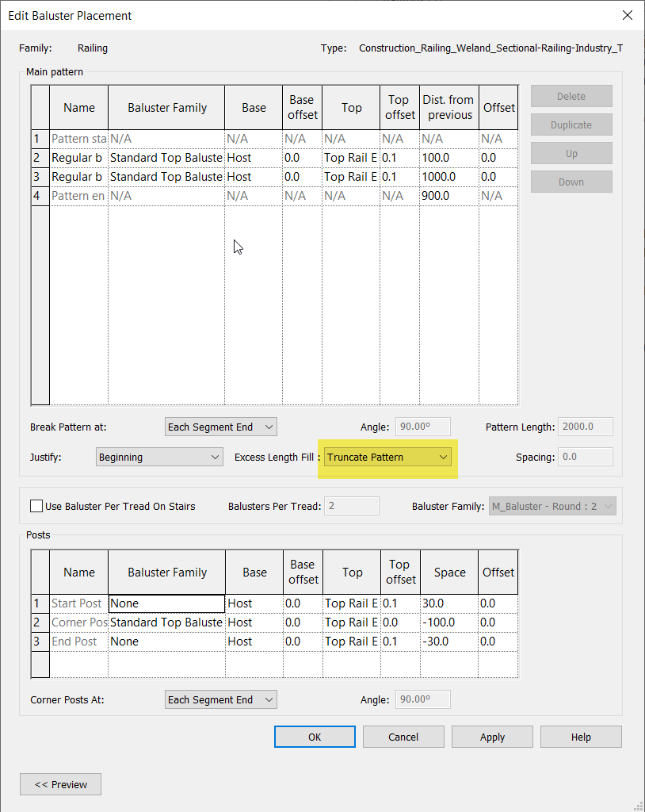Enable Use Baluster Per Tread On Stairs
The width and height of the screenshot is (645, 812).
[36, 506]
